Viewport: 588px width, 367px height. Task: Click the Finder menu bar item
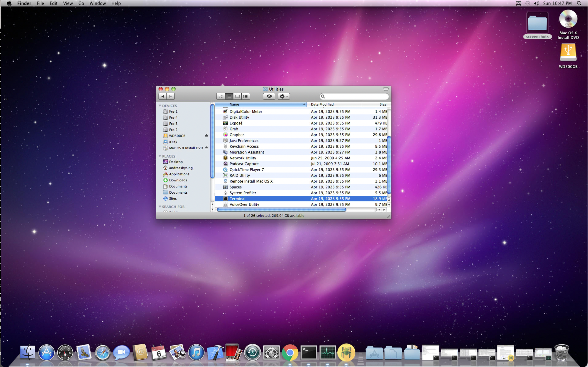[24, 3]
